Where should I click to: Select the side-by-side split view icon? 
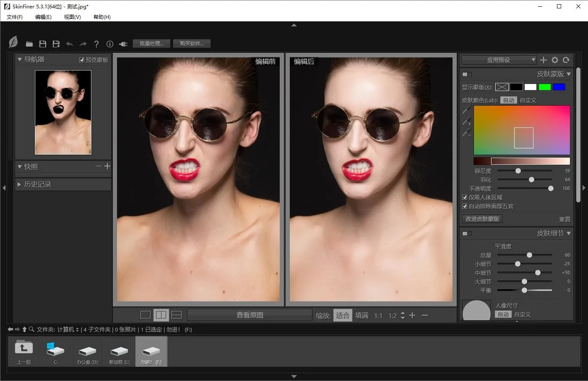pos(161,315)
